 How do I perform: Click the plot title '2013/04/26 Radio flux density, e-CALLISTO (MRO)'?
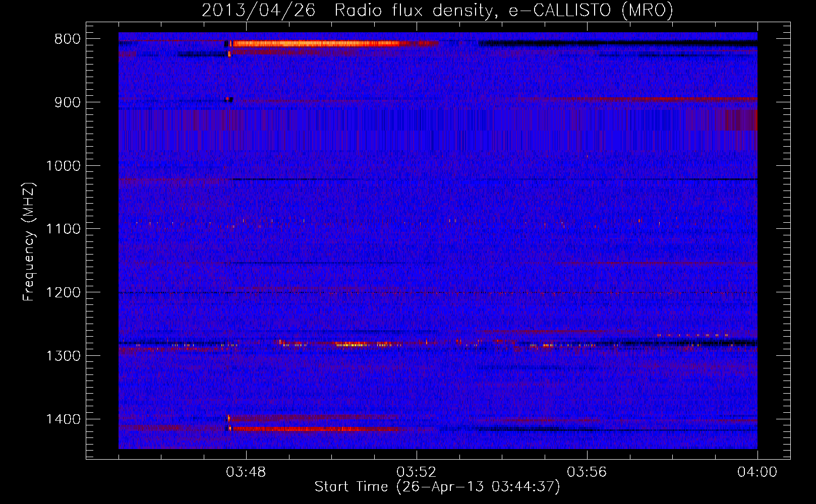pos(437,10)
